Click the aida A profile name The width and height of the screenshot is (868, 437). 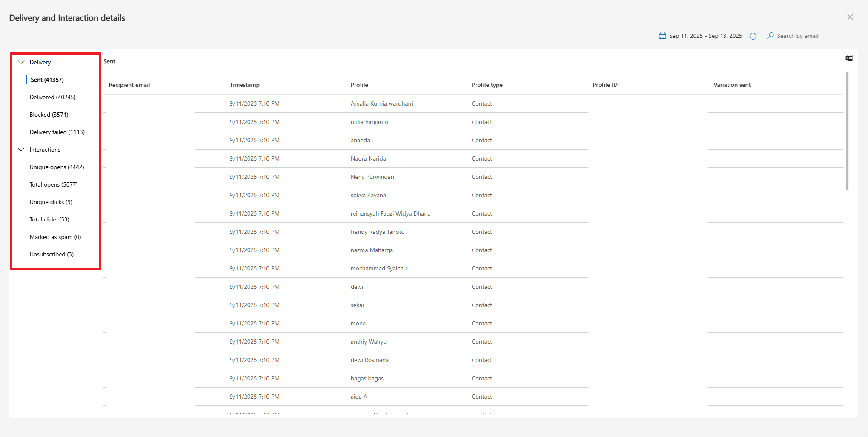coord(359,397)
